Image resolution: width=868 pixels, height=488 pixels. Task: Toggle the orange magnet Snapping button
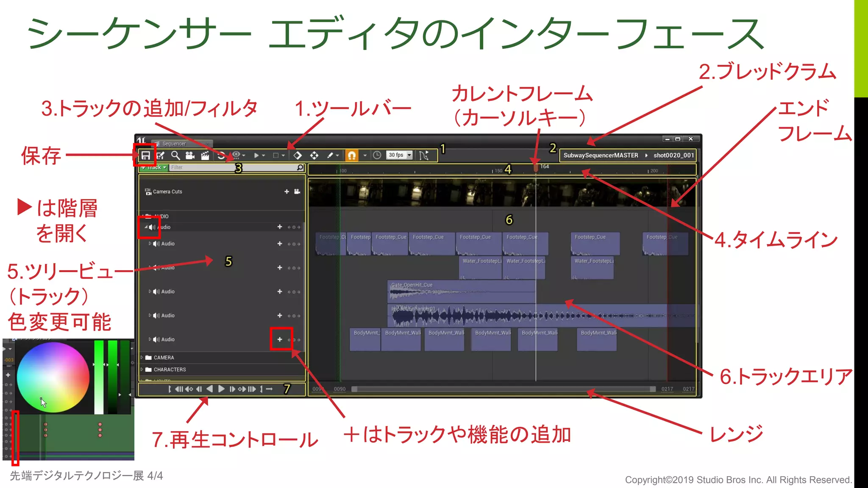coord(351,155)
